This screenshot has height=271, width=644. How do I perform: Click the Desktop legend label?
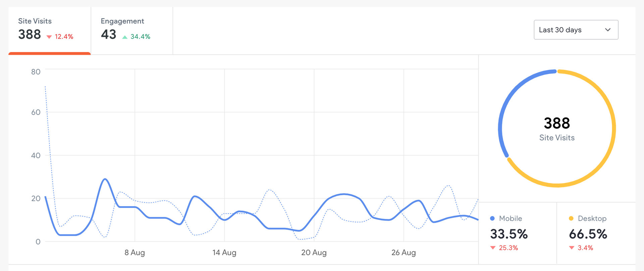click(592, 219)
